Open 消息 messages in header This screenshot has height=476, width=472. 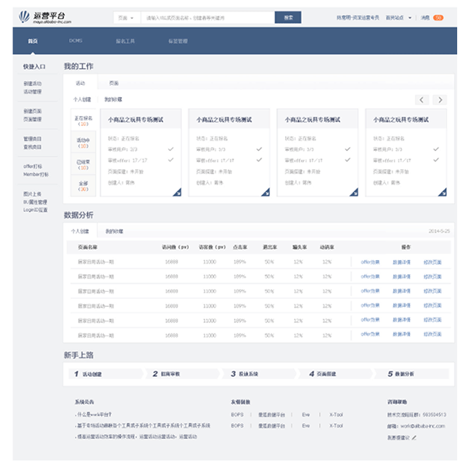[425, 18]
